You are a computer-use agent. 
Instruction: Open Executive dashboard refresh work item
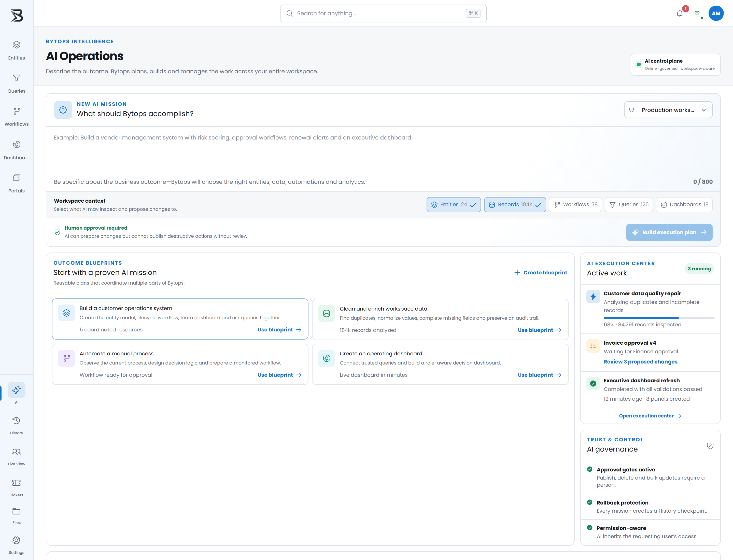[650, 389]
